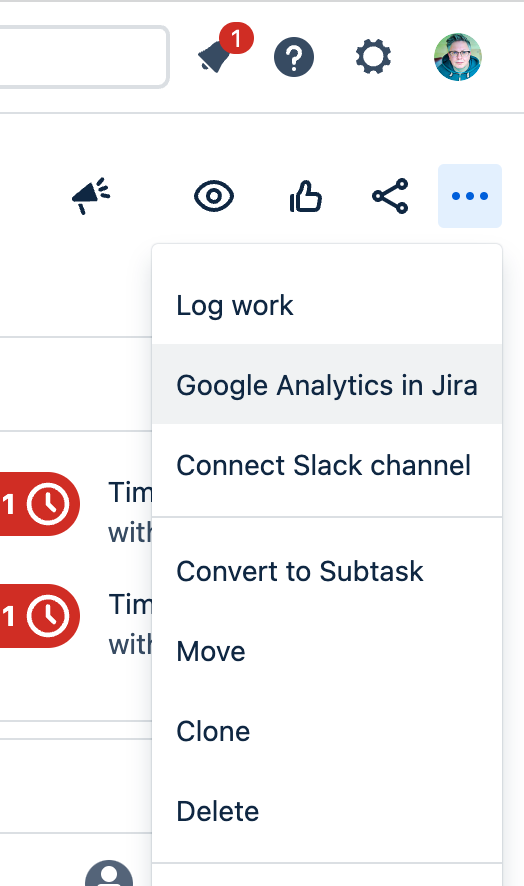524x886 pixels.
Task: Open the notifications bell with red badge
Action: (x=223, y=50)
